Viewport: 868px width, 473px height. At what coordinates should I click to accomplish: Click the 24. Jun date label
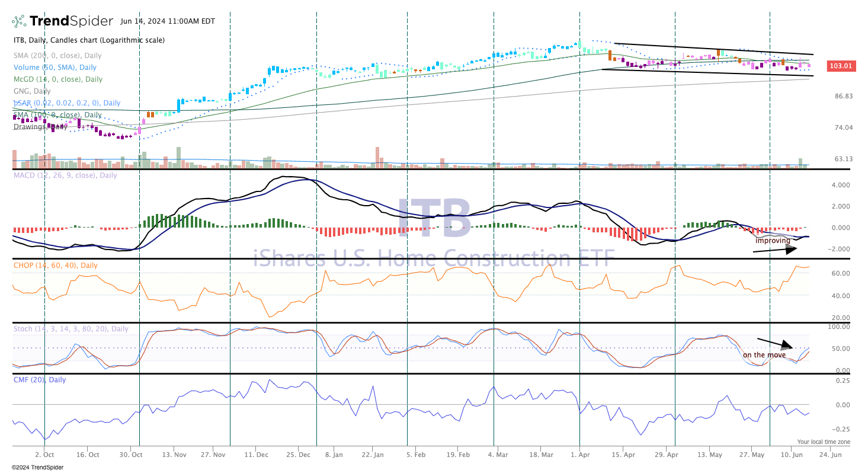tap(829, 455)
